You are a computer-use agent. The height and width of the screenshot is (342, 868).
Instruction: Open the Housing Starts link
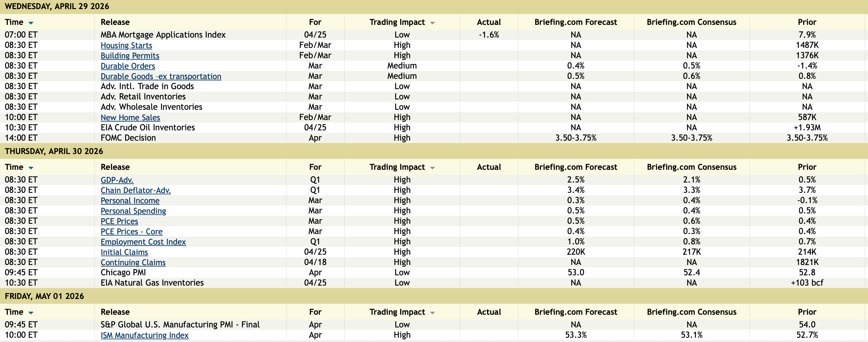pos(126,45)
